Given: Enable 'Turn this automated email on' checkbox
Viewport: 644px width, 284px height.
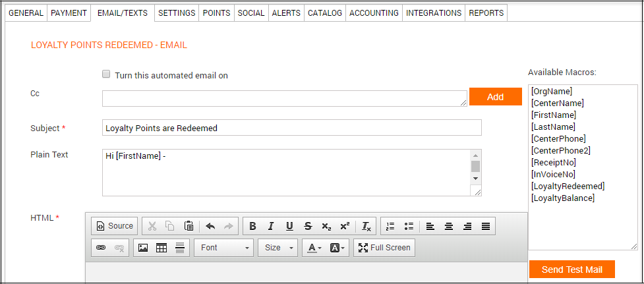Looking at the screenshot, I should pyautogui.click(x=106, y=74).
